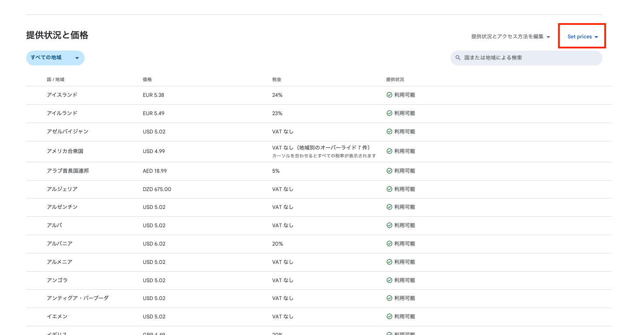Image resolution: width=644 pixels, height=335 pixels.
Task: Click VAT なし（地域別のオーバーライド 7 件）text
Action: [321, 148]
